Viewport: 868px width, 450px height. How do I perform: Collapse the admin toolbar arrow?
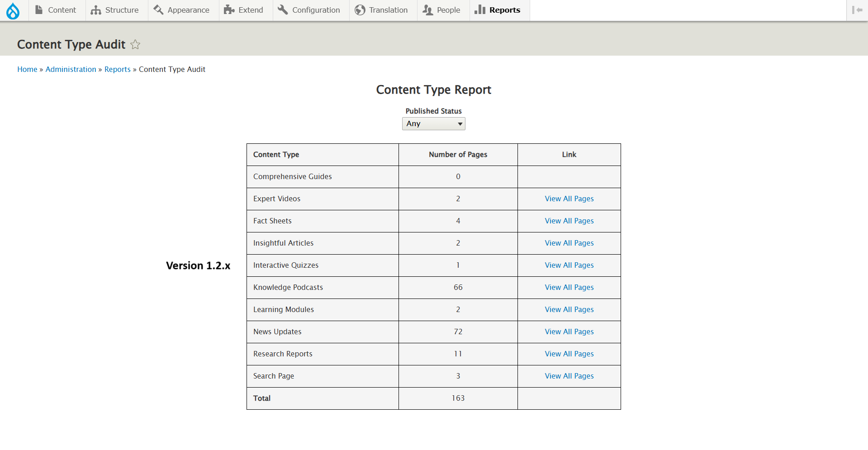(857, 9)
